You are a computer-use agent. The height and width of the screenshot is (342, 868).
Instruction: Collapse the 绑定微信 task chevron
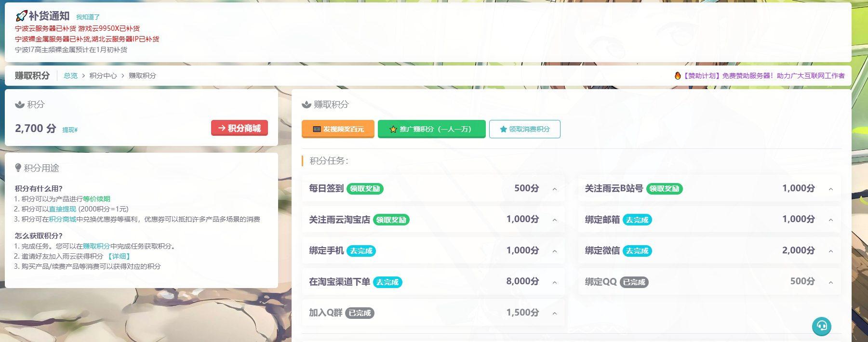(x=831, y=251)
